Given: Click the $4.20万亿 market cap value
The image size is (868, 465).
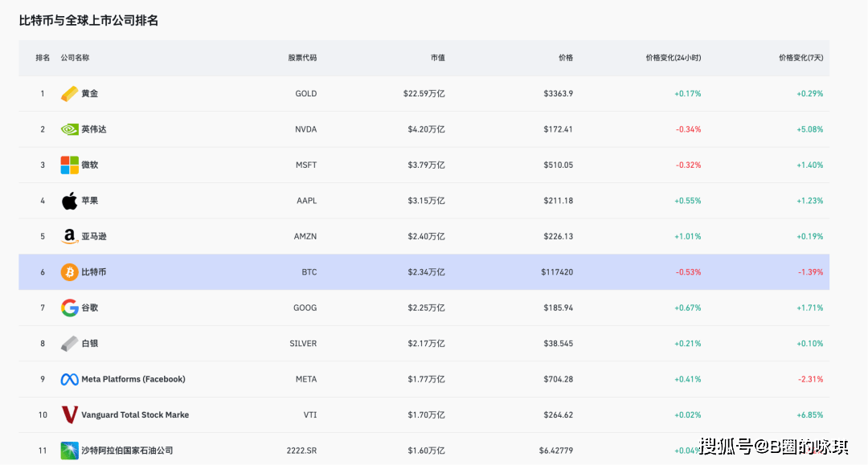Looking at the screenshot, I should pyautogui.click(x=426, y=129).
